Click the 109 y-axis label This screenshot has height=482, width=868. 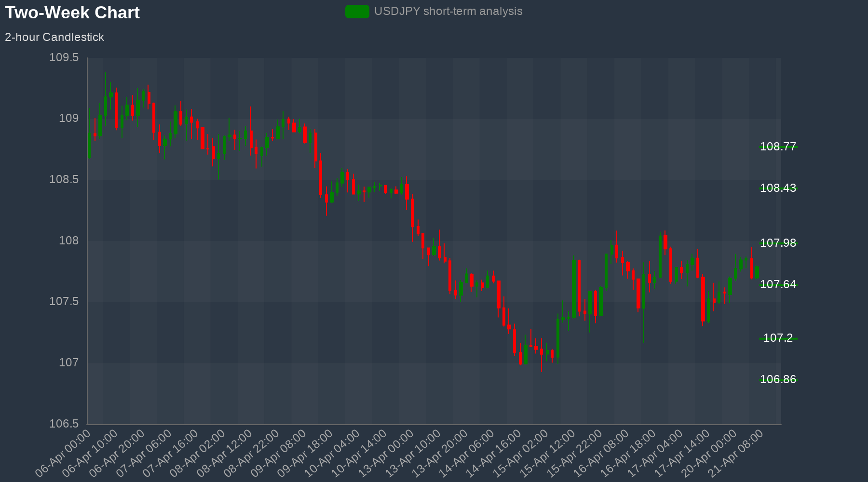pyautogui.click(x=68, y=119)
